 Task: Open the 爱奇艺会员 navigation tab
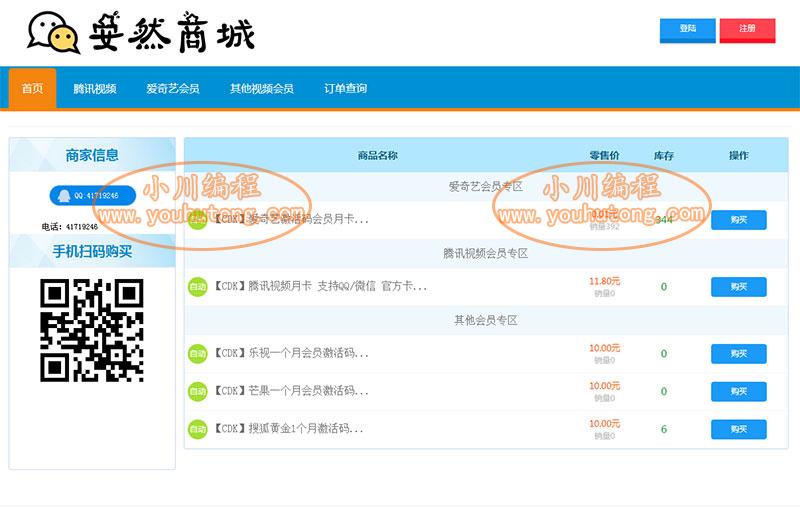pyautogui.click(x=172, y=89)
